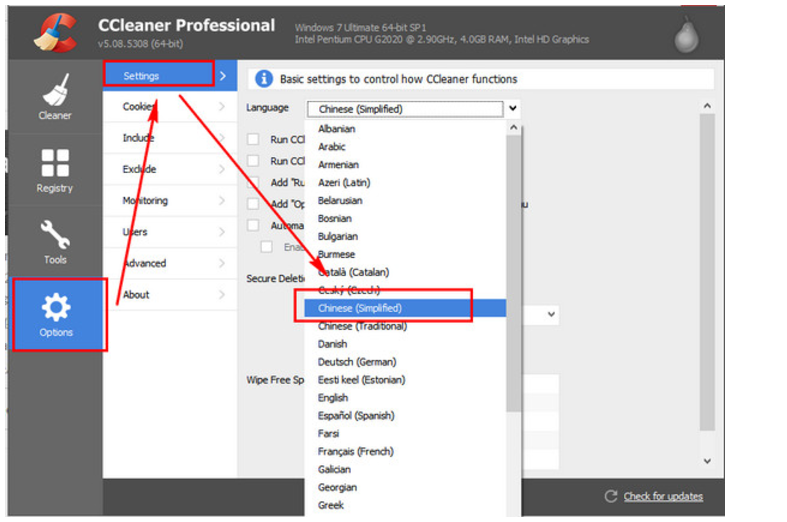Click the Language combo box field
The height and width of the screenshot is (522, 787).
tap(405, 109)
